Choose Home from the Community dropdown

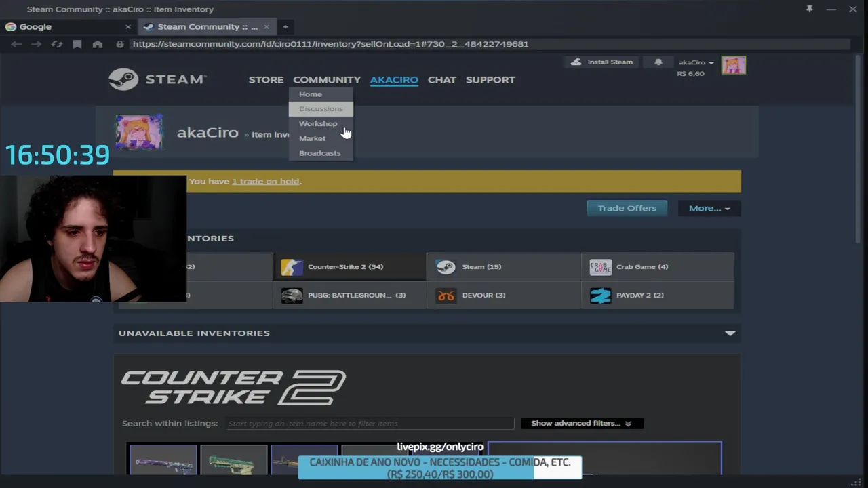point(321,94)
